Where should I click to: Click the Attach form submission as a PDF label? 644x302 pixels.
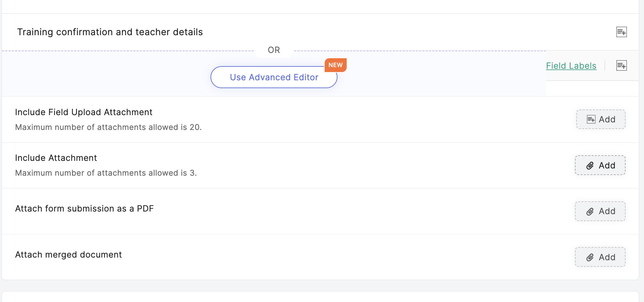pyautogui.click(x=84, y=209)
